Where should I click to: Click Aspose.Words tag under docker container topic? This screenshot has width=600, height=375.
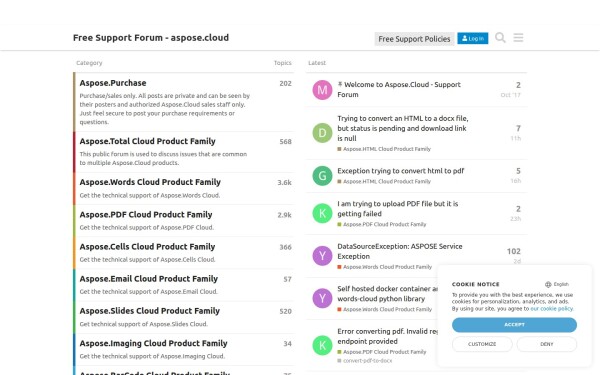pos(385,309)
